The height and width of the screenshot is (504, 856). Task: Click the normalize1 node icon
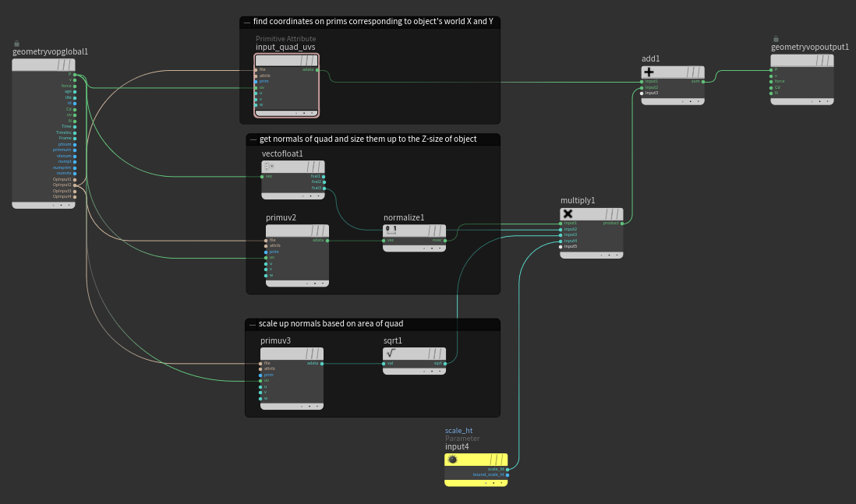[391, 231]
